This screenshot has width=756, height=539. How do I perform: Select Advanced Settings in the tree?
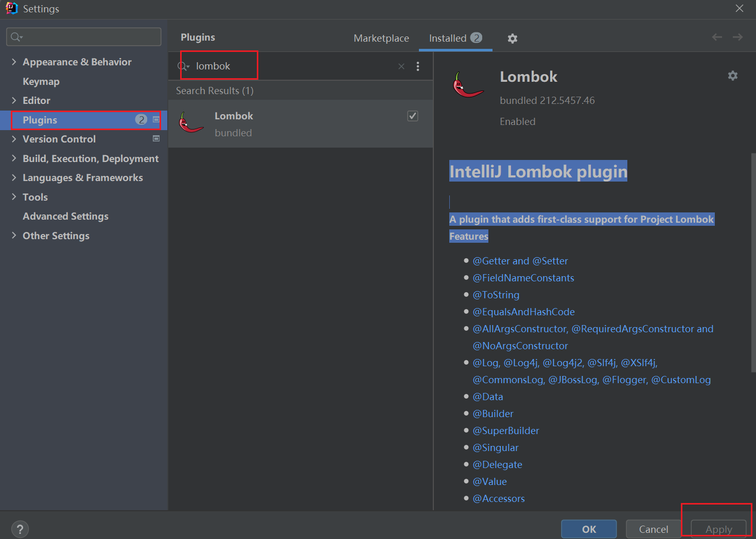(x=65, y=216)
